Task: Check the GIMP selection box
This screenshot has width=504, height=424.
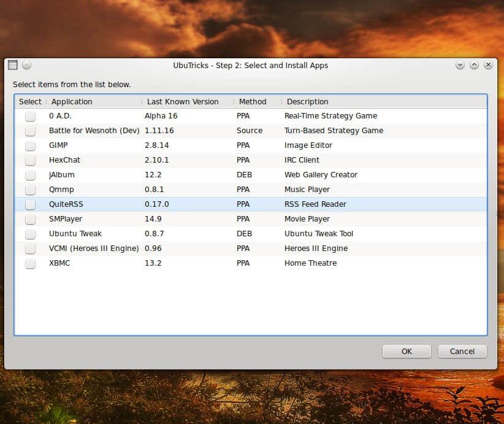Action: [30, 145]
